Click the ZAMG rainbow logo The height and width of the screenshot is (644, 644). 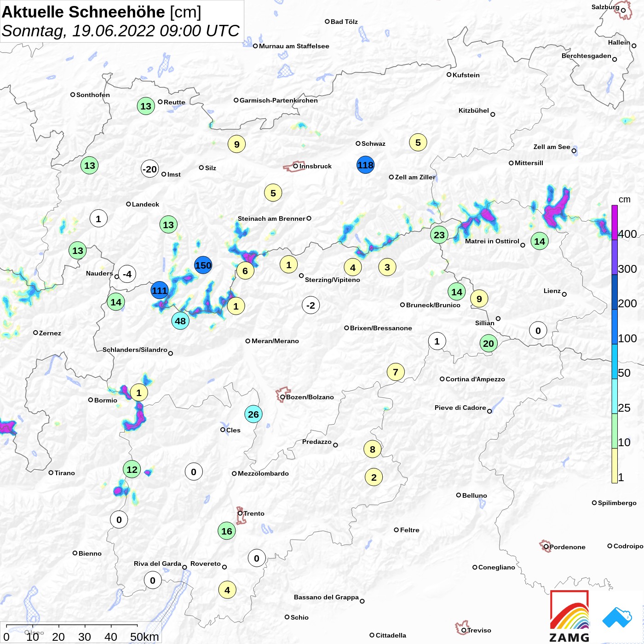click(569, 616)
